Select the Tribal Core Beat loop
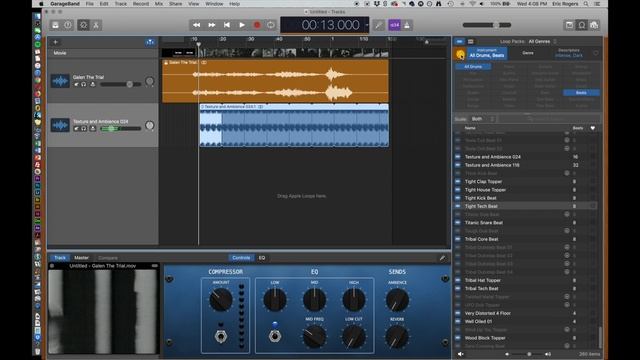640x360 pixels. (526, 239)
